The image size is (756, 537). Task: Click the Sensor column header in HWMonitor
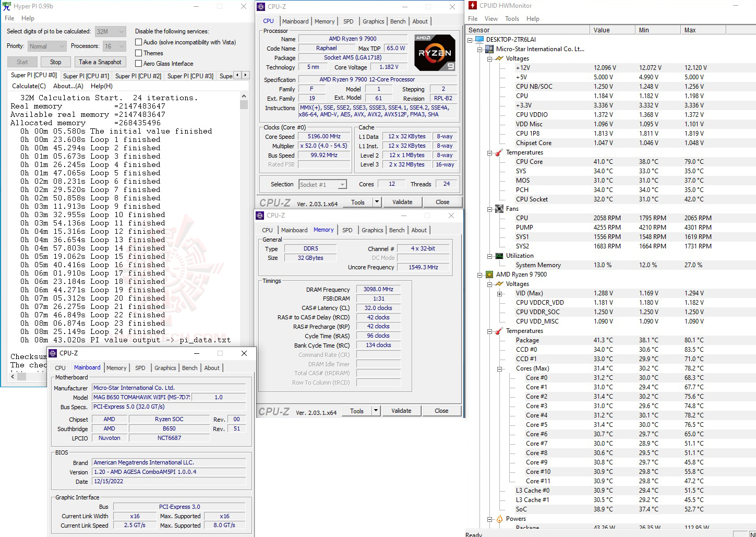point(527,30)
